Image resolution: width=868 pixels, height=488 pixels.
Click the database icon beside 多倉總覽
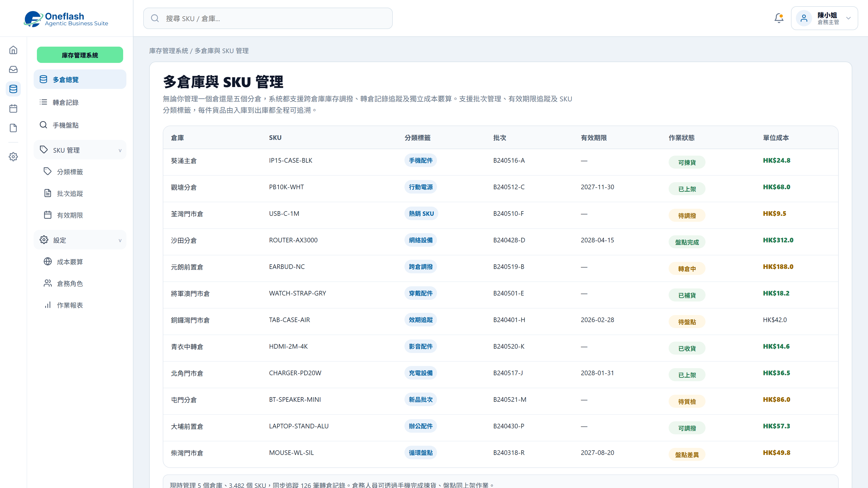(x=43, y=79)
